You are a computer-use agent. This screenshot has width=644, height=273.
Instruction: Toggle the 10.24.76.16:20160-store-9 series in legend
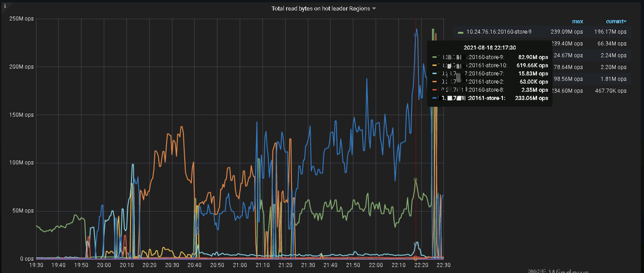pos(499,32)
